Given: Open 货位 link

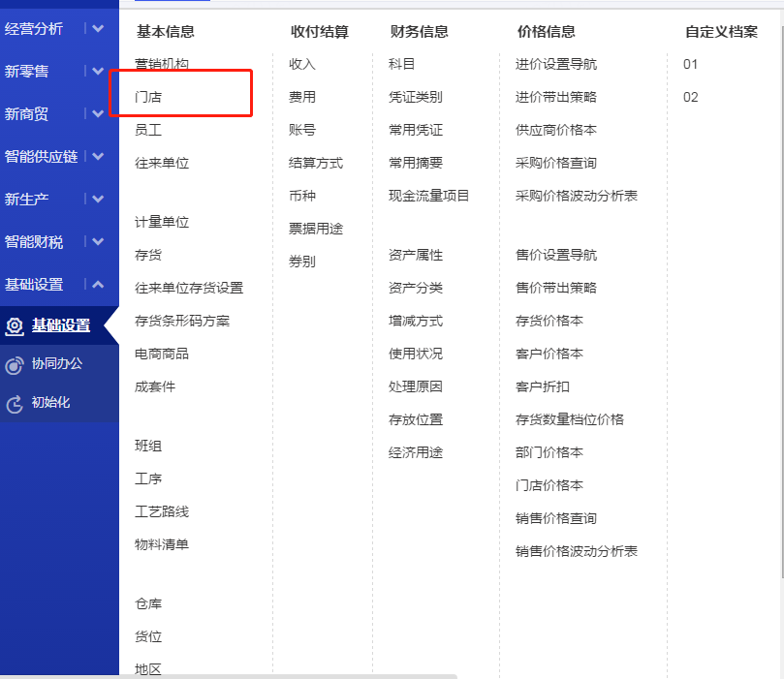Looking at the screenshot, I should [148, 636].
